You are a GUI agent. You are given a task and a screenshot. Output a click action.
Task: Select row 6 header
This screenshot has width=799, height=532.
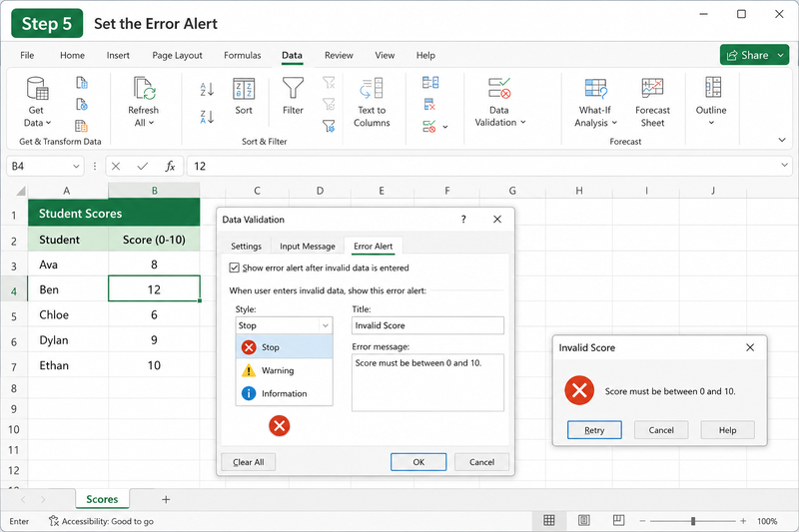pos(14,341)
